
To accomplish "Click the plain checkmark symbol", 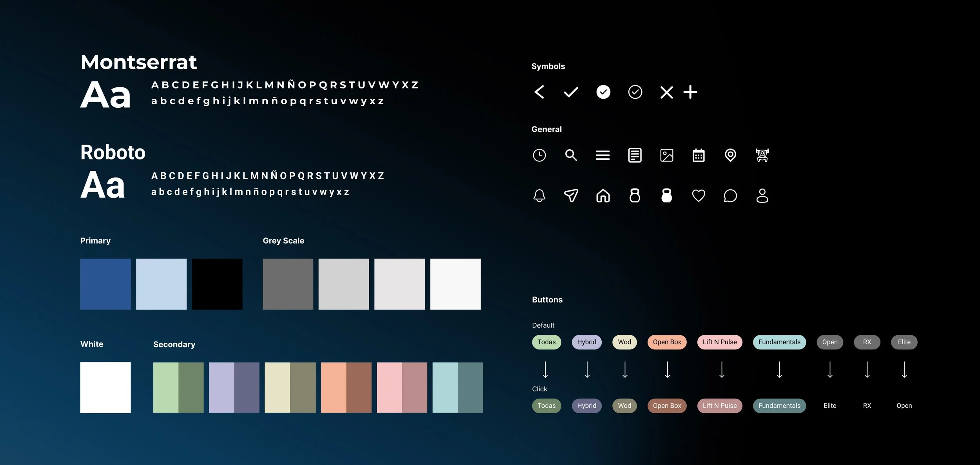I will click(571, 92).
